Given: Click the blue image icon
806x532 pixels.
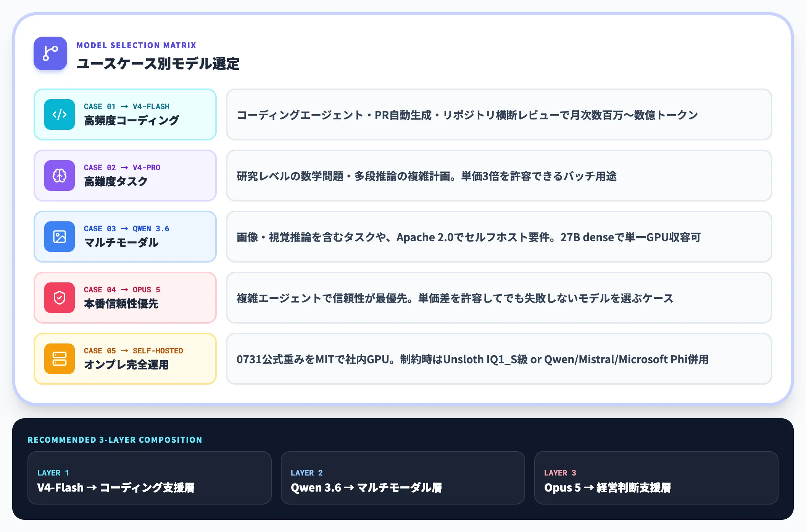Looking at the screenshot, I should (x=60, y=237).
